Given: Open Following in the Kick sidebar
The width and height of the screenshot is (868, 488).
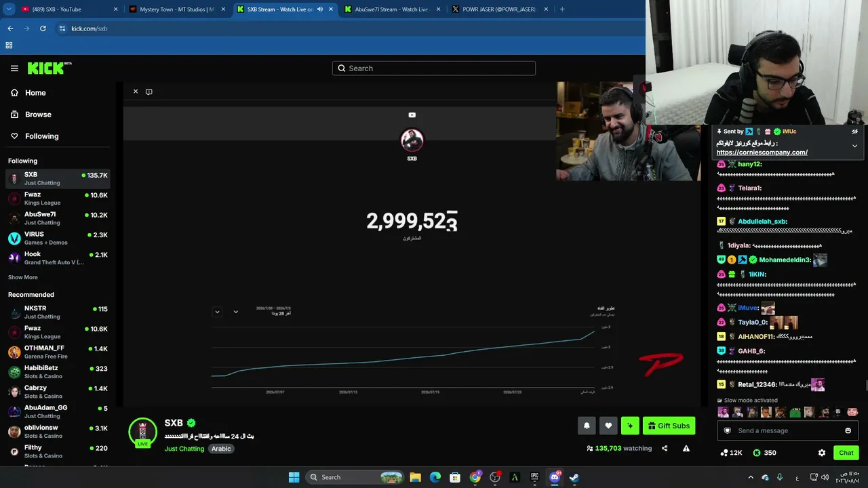Looking at the screenshot, I should tap(41, 136).
